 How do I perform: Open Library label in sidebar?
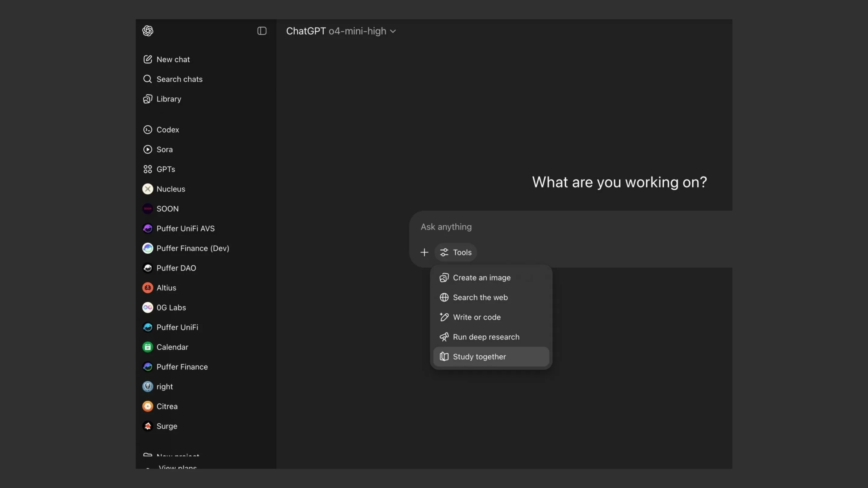(x=169, y=99)
